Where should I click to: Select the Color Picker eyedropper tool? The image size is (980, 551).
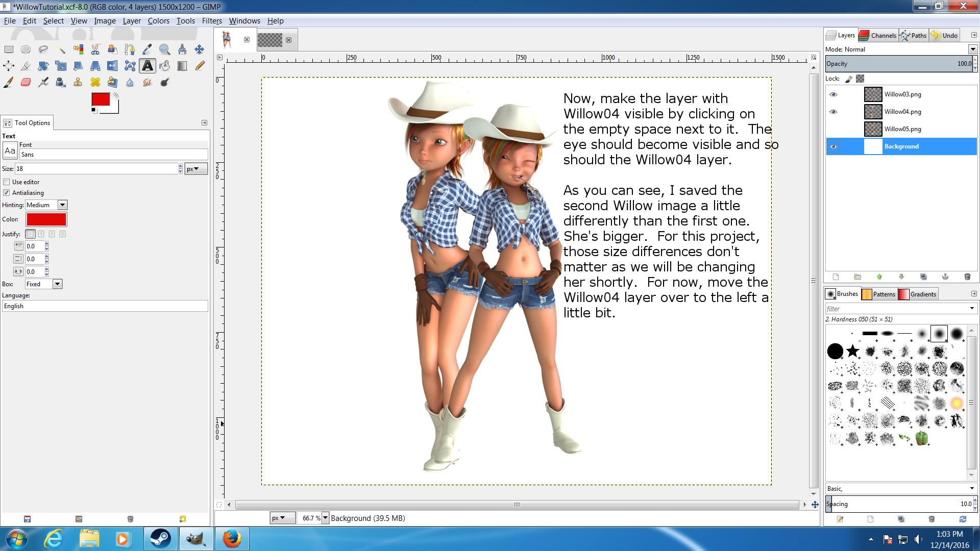tap(147, 49)
